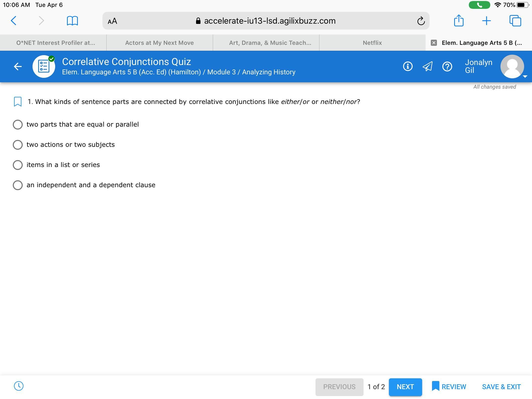The width and height of the screenshot is (532, 399).
Task: Open a new tab with the plus icon
Action: pos(486,21)
